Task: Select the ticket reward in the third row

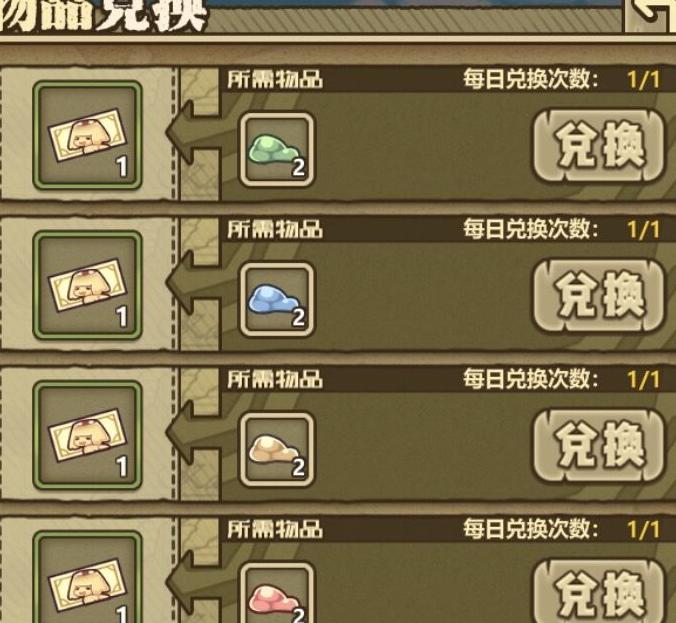Action: (88, 435)
